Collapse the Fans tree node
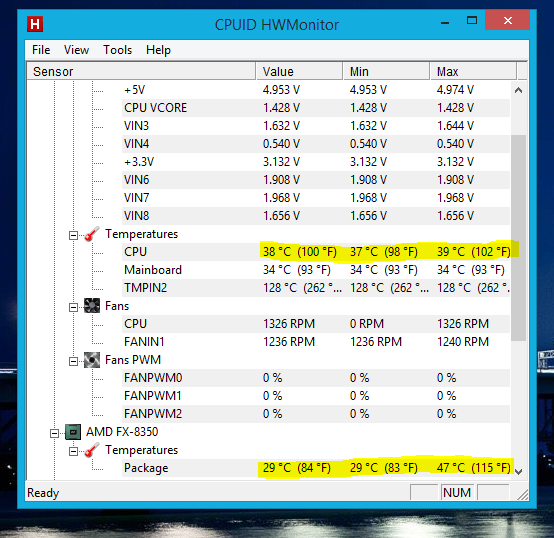Screen dimensions: 554x538 click(x=73, y=307)
